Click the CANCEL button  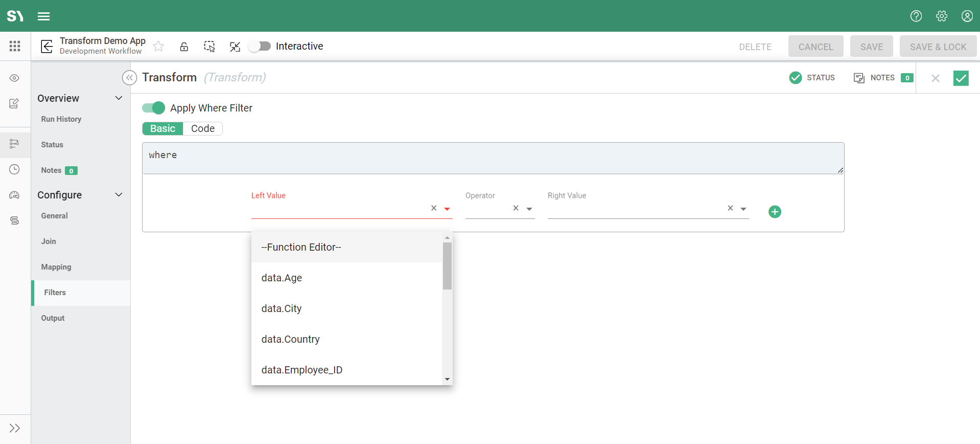point(815,47)
